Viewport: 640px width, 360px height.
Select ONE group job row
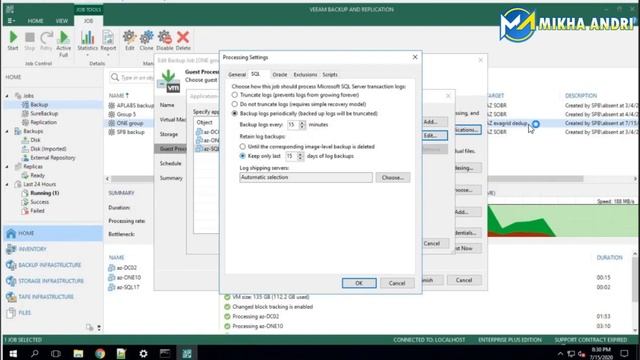[x=130, y=123]
